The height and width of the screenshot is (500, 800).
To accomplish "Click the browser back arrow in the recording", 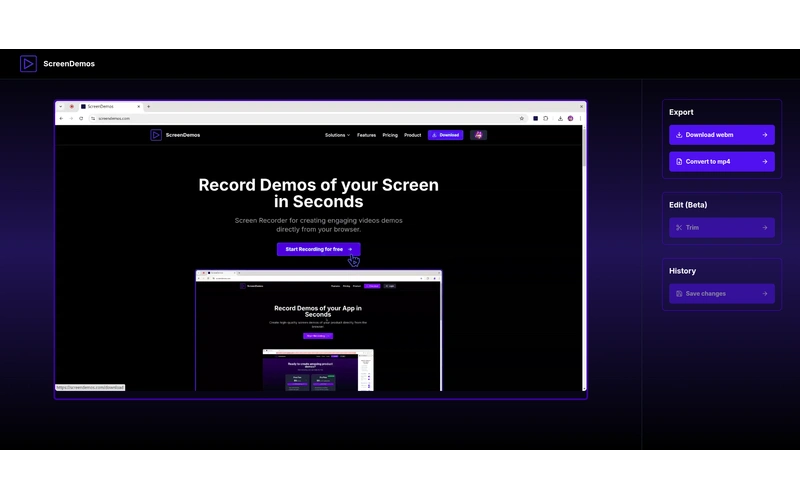I will pyautogui.click(x=61, y=118).
